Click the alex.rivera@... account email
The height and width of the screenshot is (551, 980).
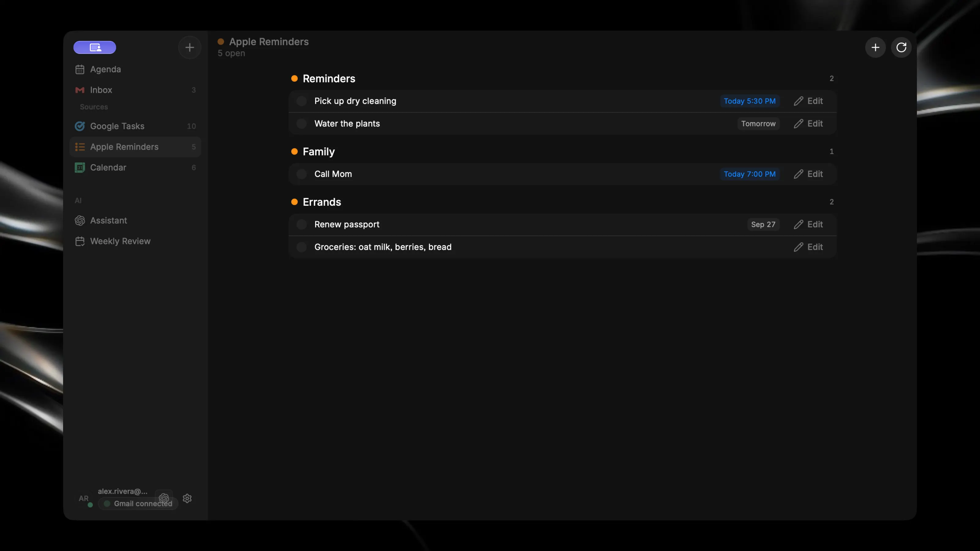(x=123, y=491)
